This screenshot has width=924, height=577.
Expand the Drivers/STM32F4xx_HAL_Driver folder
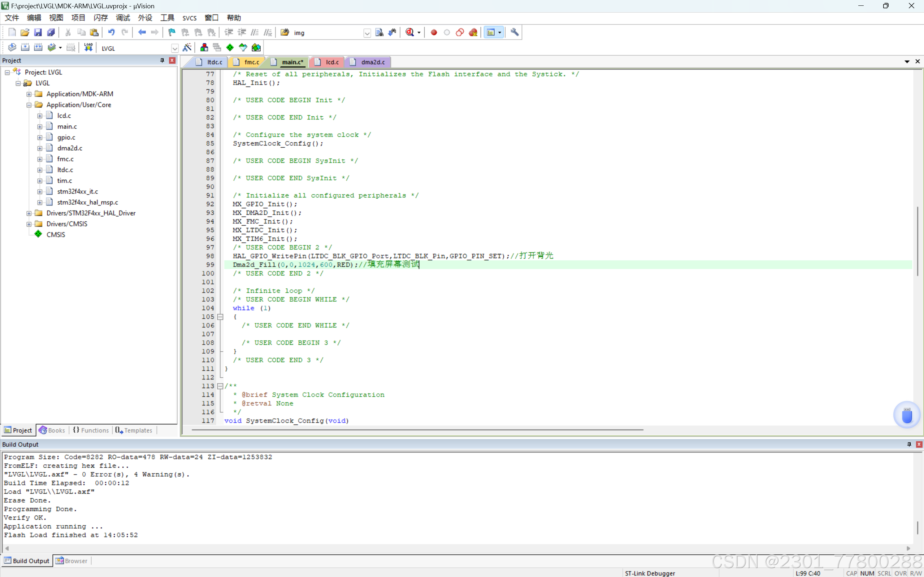pos(29,213)
